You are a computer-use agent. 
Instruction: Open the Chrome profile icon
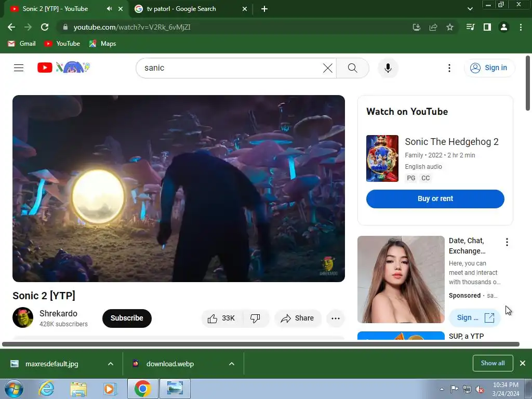(504, 27)
